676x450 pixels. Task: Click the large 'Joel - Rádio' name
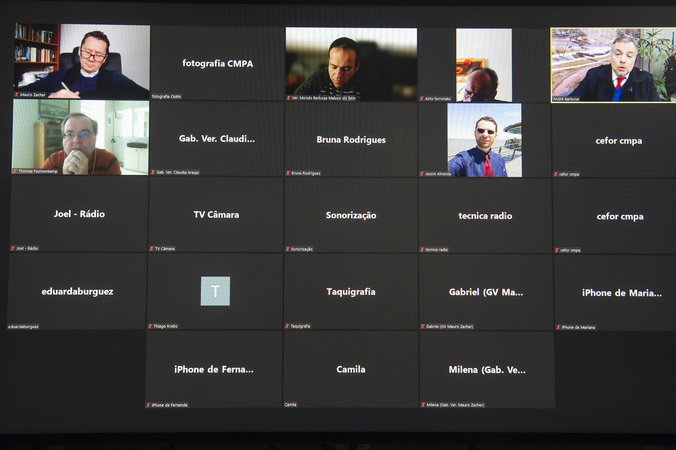click(79, 214)
